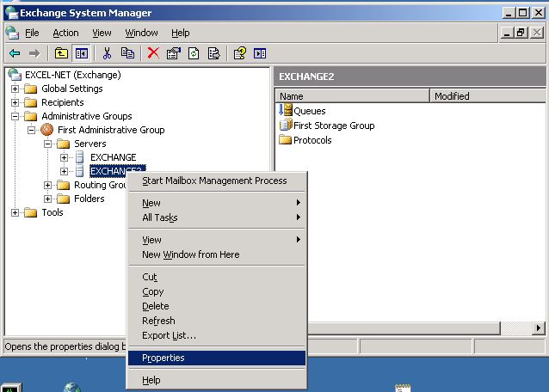Expand the EXCHANGE2 server node
The height and width of the screenshot is (392, 549).
coord(64,171)
